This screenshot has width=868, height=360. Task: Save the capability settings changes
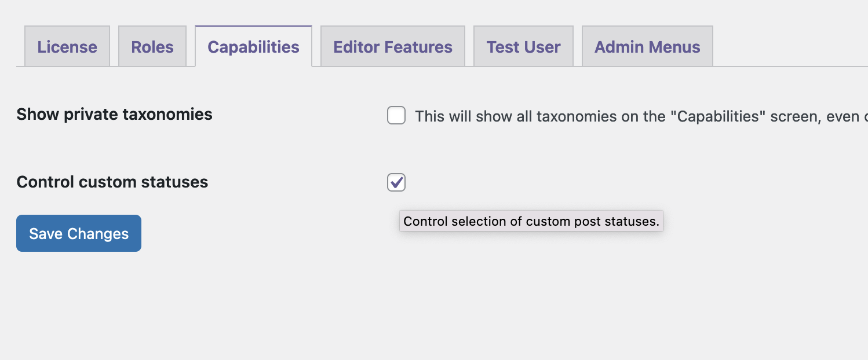pos(78,233)
